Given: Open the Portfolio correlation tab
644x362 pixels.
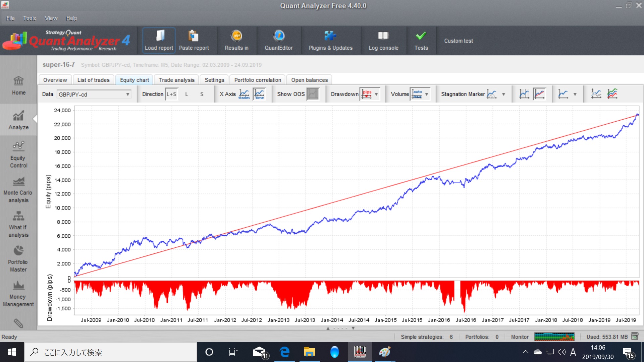Looking at the screenshot, I should (257, 80).
